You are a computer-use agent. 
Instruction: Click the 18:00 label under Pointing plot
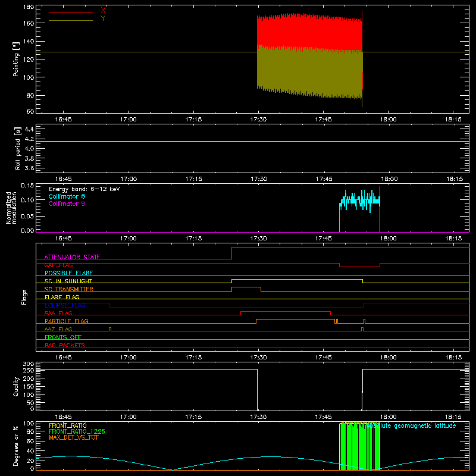tap(389, 120)
